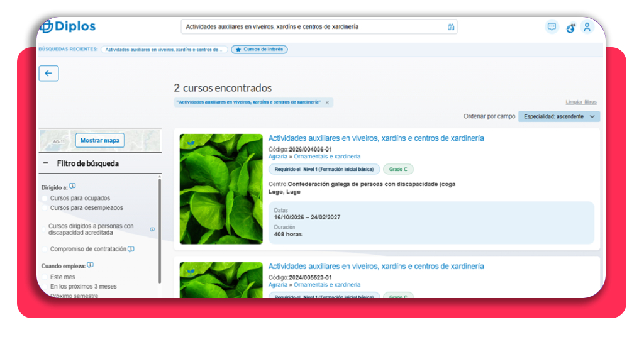644x337 pixels.
Task: Check courses for personas con discapacidad acreditada
Action: coord(44,229)
